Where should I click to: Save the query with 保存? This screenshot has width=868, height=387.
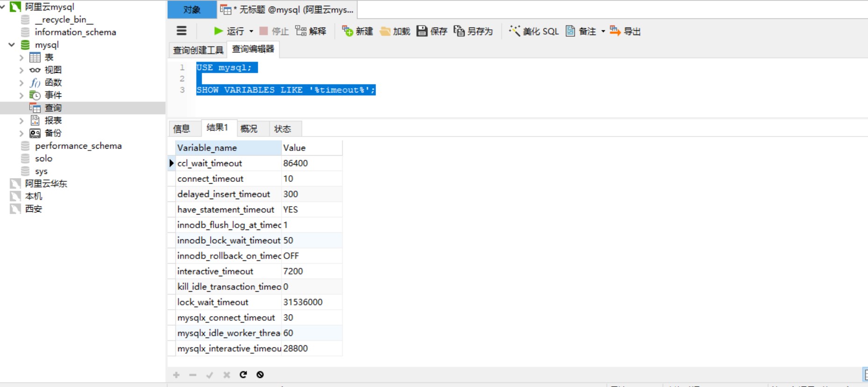pyautogui.click(x=432, y=31)
